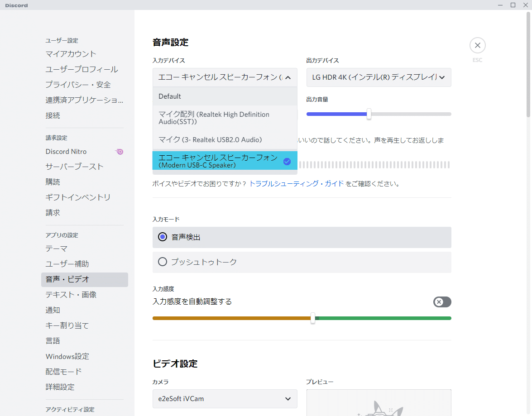Open the 出力デバイス LG HDR 4K dropdown

379,77
